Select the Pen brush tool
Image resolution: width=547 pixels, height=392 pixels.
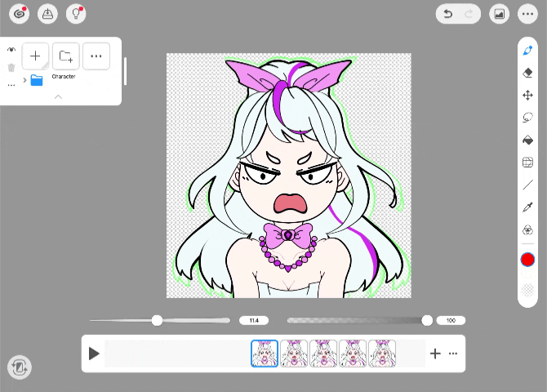[527, 51]
